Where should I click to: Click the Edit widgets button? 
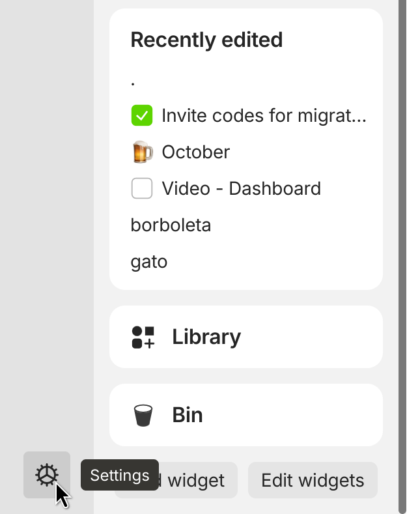313,480
